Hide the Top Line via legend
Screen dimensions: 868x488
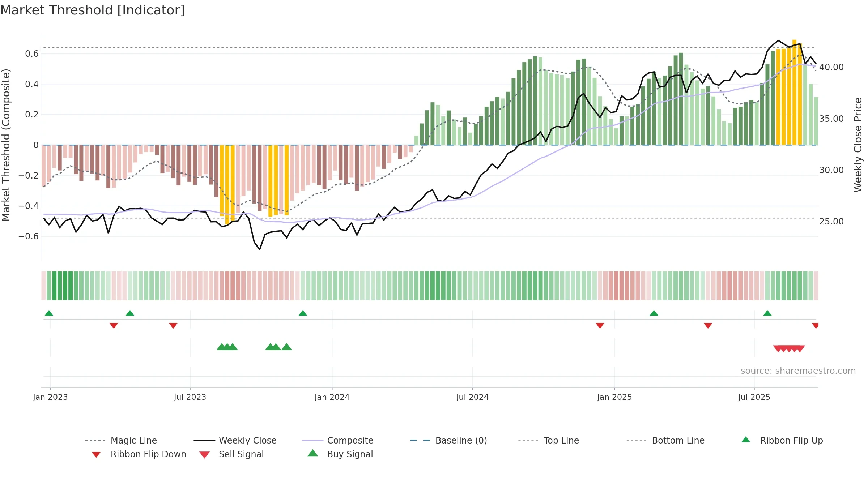click(x=549, y=440)
